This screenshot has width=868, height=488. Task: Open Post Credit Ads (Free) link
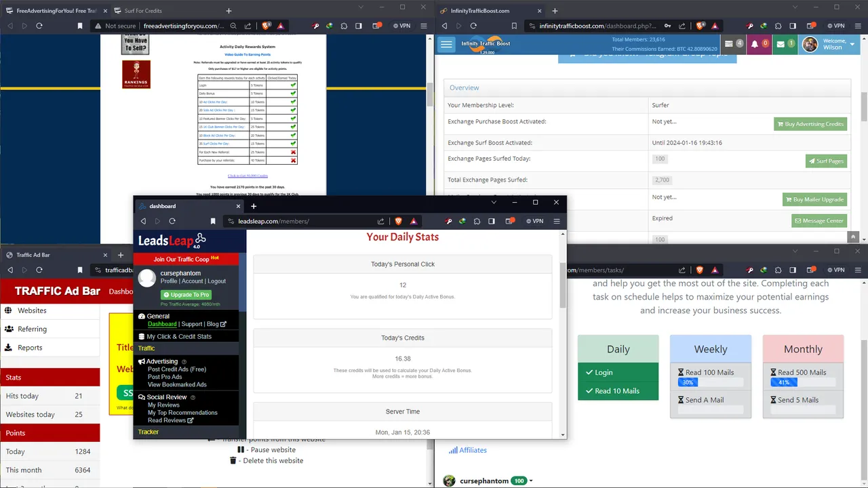click(177, 369)
